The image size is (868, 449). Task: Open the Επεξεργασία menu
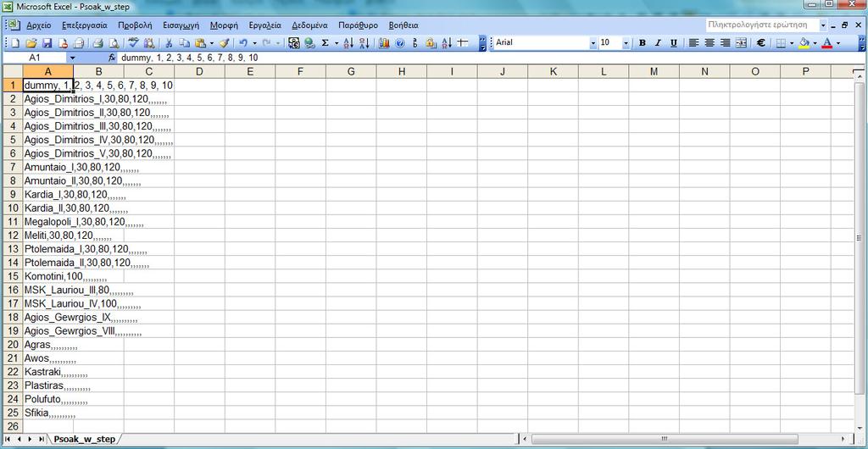pyautogui.click(x=85, y=25)
